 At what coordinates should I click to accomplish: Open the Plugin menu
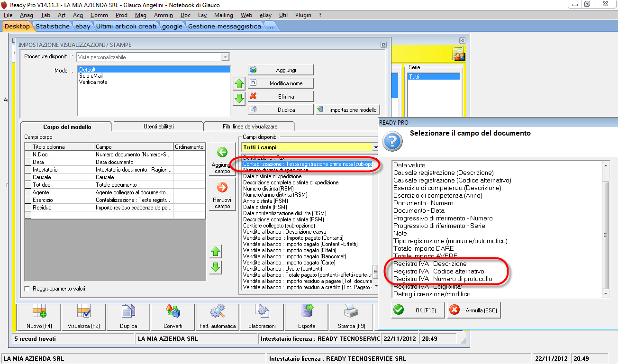click(x=303, y=15)
